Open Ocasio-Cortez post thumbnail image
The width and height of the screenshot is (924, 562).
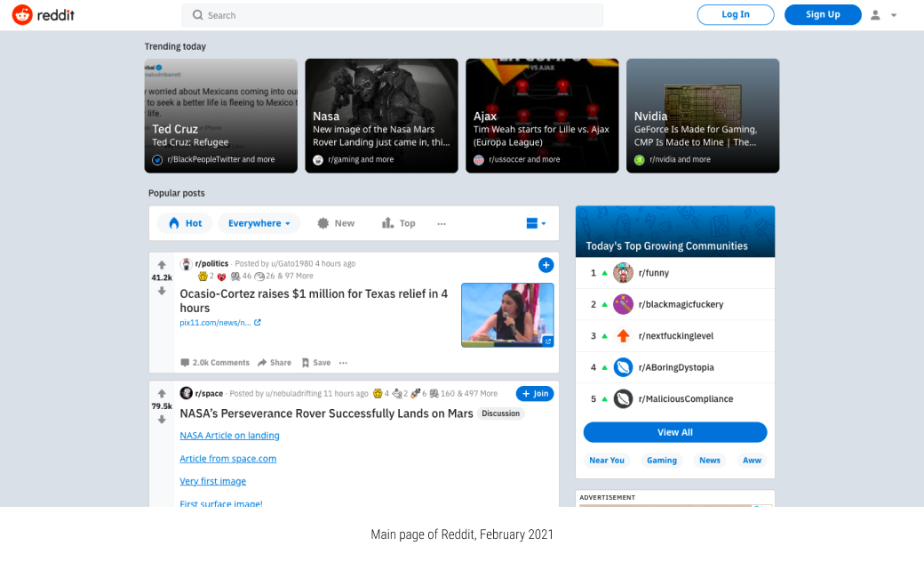[x=507, y=315]
